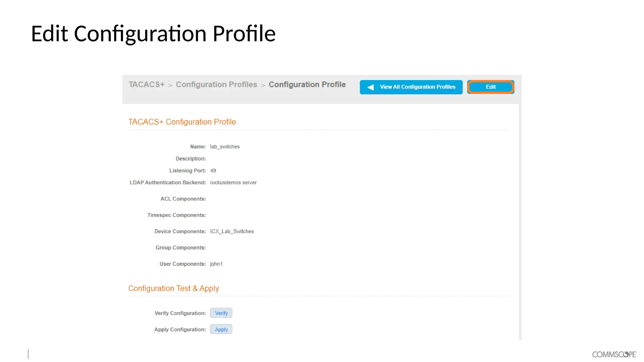
Task: Click the Group Components label
Action: (x=180, y=248)
